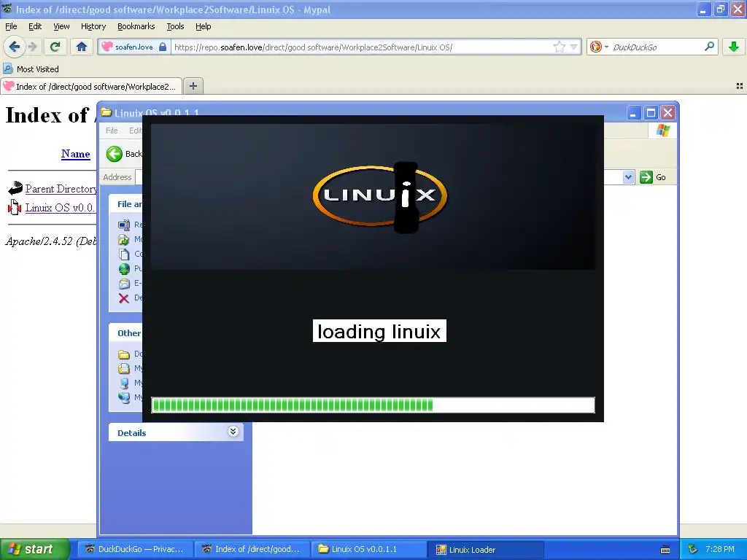Choose a search engine from the DuckDuckGo dropdown

coord(599,47)
